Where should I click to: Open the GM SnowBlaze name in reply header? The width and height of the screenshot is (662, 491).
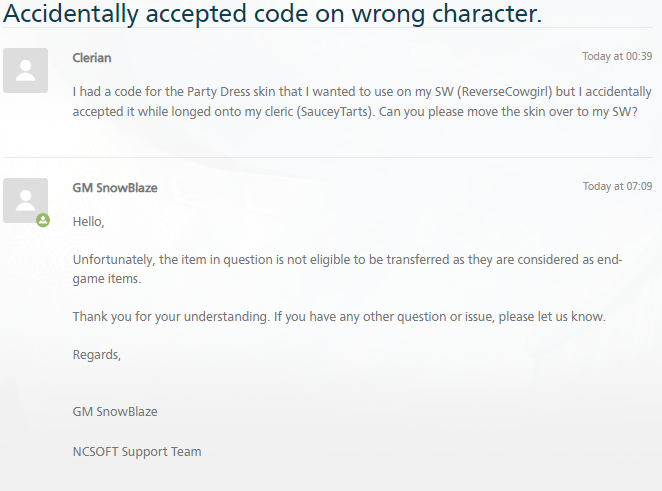[x=115, y=187]
